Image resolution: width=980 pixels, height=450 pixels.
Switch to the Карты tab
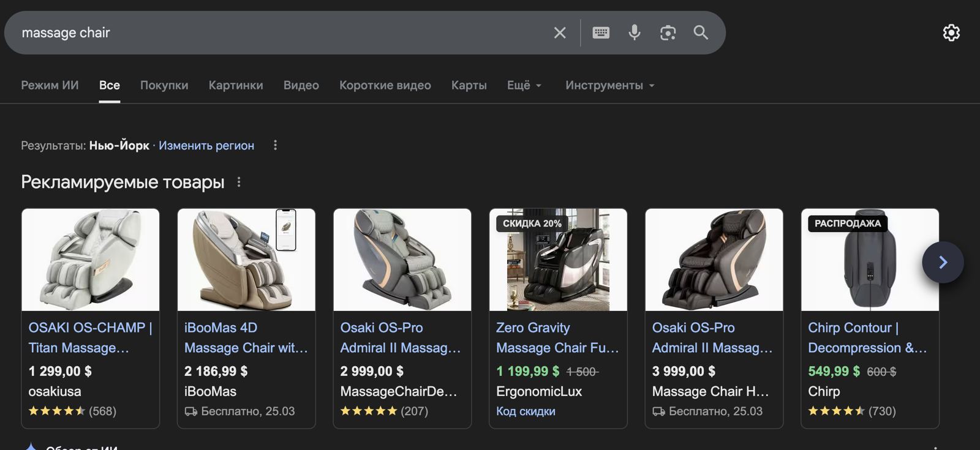469,85
